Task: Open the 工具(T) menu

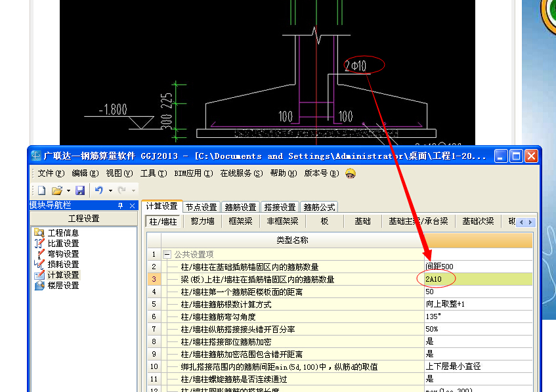Action: [153, 173]
